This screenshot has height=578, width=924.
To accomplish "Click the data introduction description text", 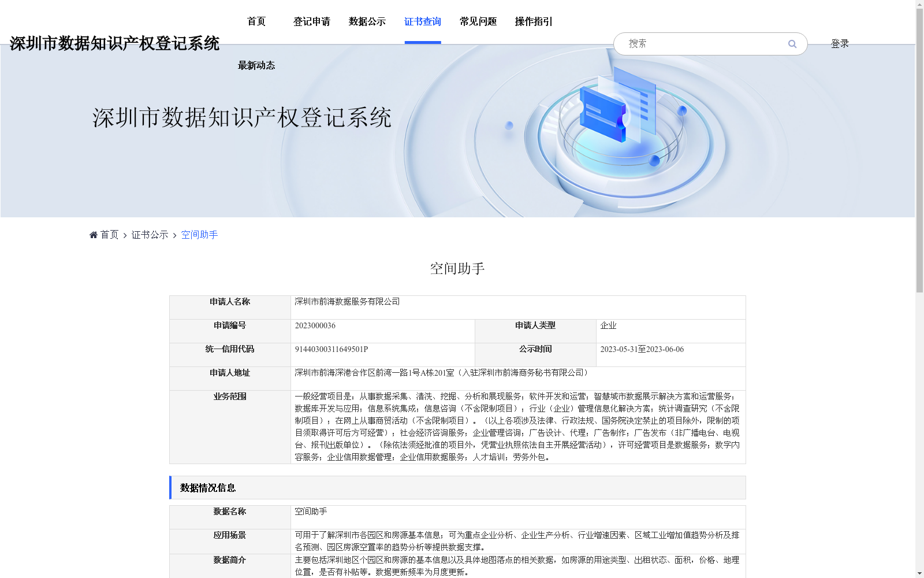I will 517,566.
